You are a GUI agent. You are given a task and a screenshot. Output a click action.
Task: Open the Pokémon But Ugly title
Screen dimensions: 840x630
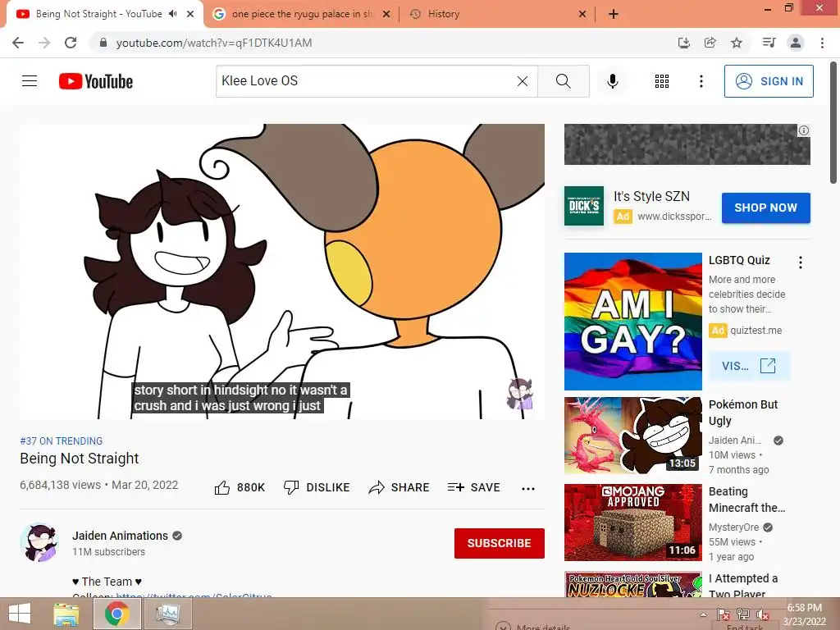[743, 413]
